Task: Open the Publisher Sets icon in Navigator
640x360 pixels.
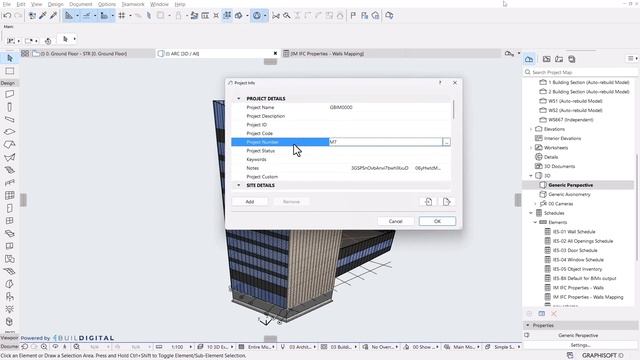Action: (572, 59)
